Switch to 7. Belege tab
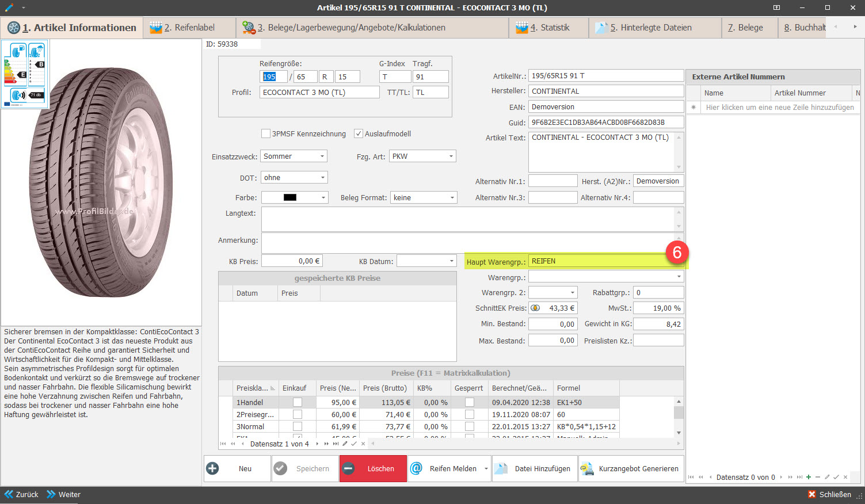Screen dimensions: 865x504 [x=750, y=28]
